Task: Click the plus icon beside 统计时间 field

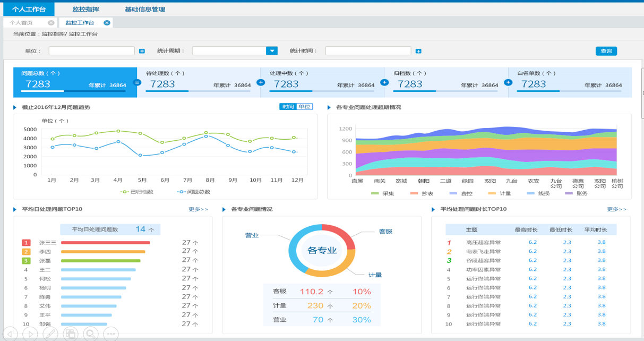Action: [x=418, y=51]
